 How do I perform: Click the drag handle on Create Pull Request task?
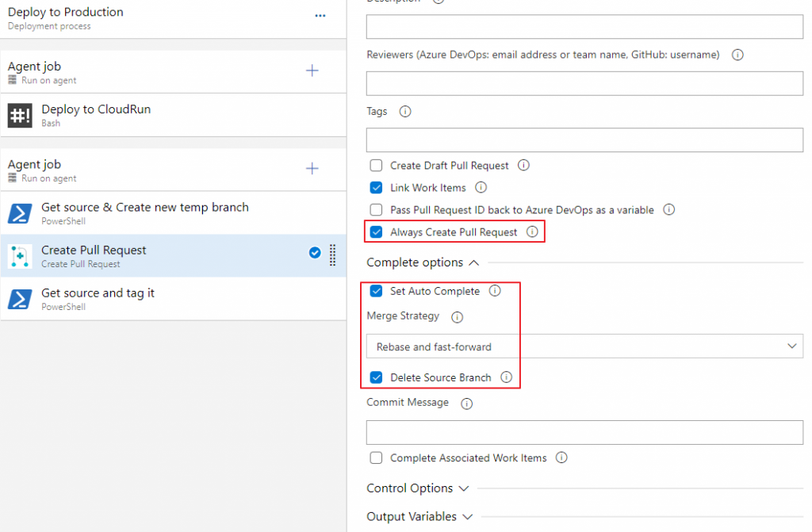click(332, 255)
